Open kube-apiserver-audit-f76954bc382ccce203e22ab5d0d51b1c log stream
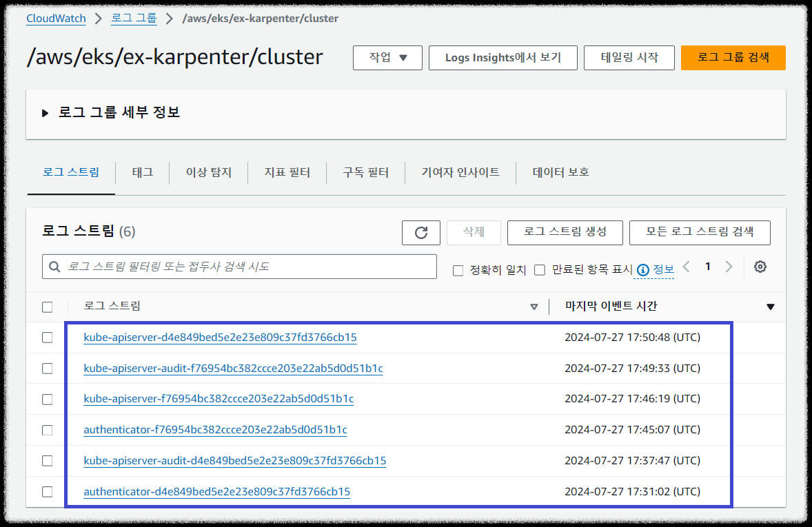The image size is (812, 527). coord(233,369)
